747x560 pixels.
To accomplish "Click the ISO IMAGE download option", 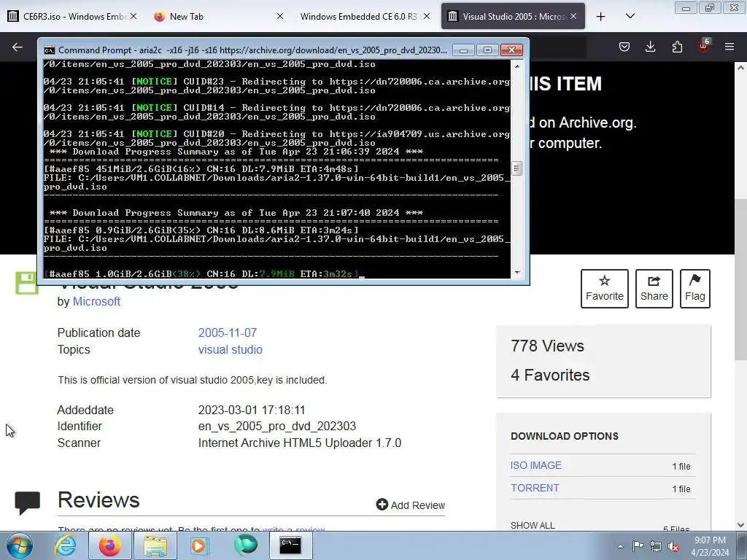I will (x=536, y=465).
